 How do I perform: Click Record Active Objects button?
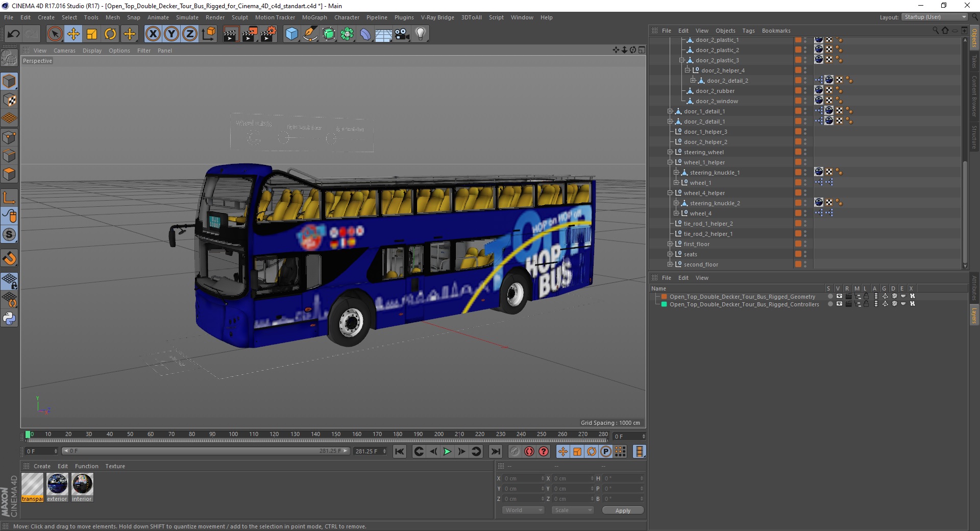point(514,451)
